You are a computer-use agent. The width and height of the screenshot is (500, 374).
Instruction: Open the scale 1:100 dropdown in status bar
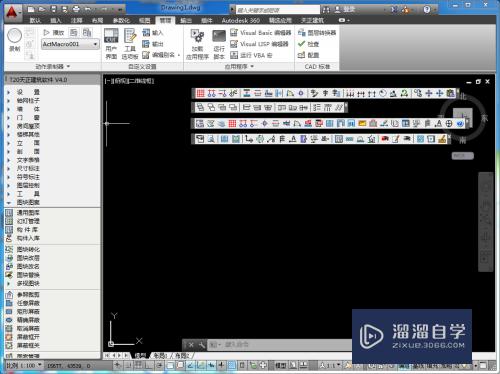[24, 365]
